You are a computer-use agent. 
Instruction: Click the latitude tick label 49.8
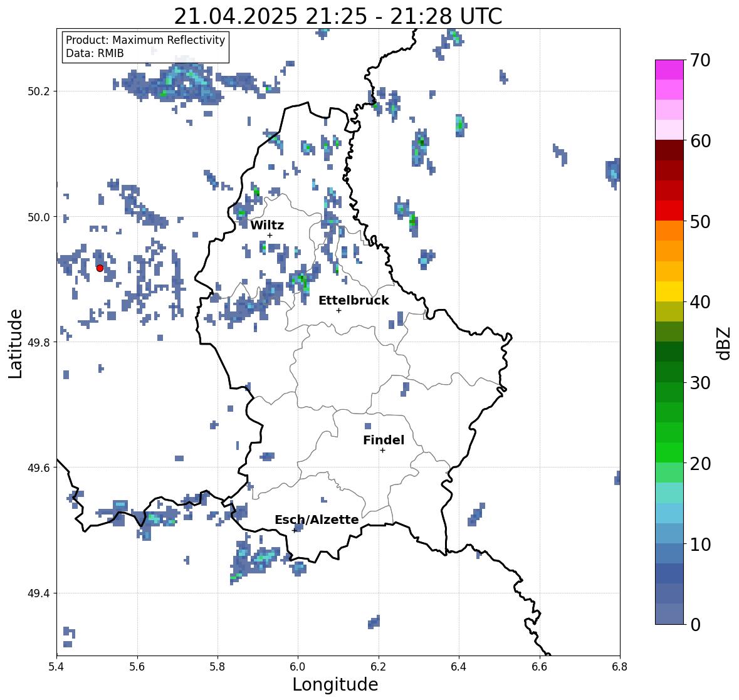coord(39,342)
